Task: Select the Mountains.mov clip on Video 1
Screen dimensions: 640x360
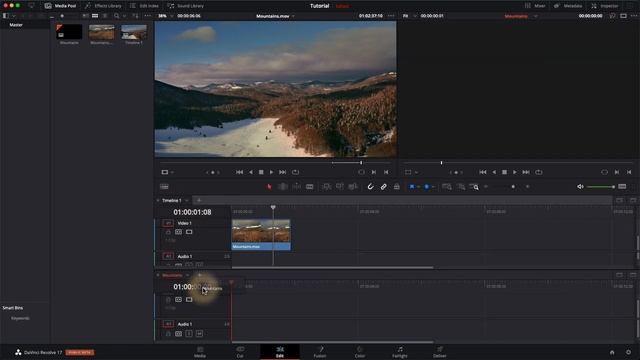Action: (261, 235)
